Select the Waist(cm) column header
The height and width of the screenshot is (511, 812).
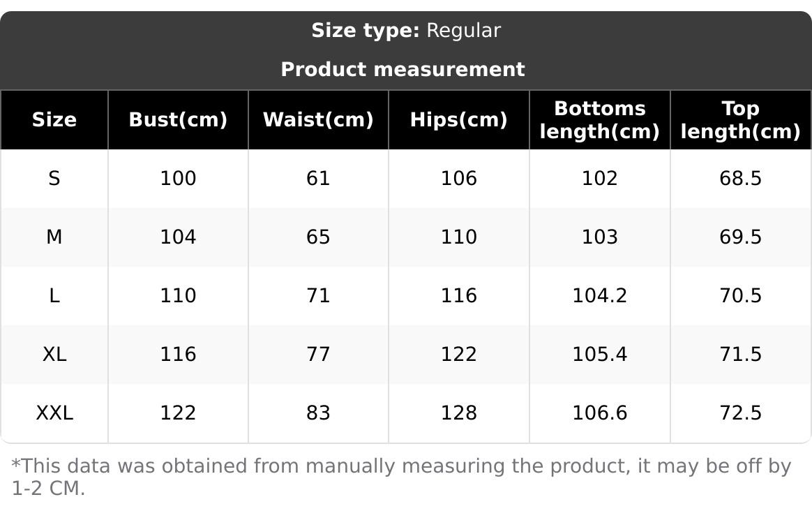318,119
